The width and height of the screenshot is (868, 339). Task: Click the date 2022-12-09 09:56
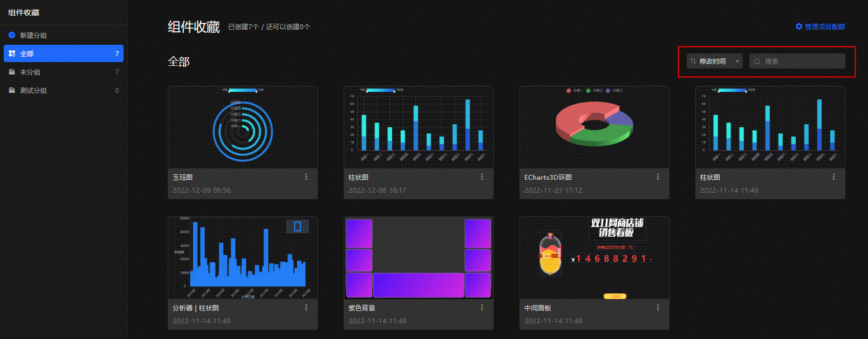point(202,190)
